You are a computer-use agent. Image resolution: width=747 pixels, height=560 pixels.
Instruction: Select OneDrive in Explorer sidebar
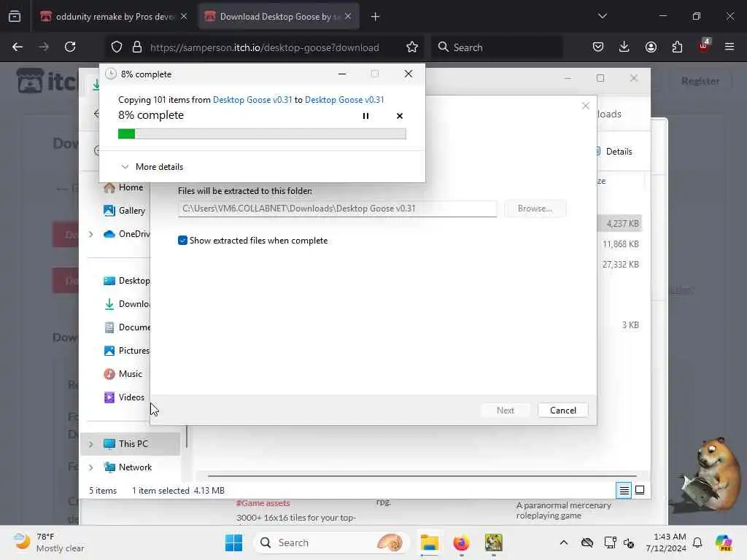click(127, 234)
